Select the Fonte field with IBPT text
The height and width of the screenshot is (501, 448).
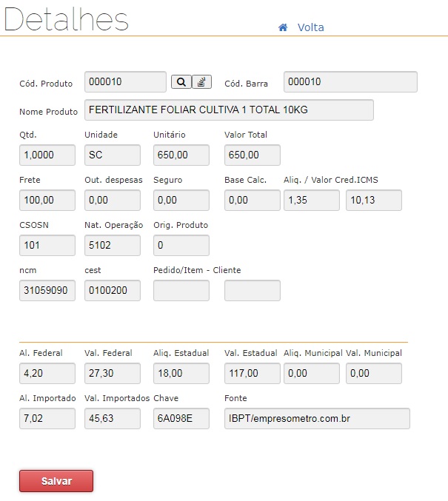[x=316, y=419]
